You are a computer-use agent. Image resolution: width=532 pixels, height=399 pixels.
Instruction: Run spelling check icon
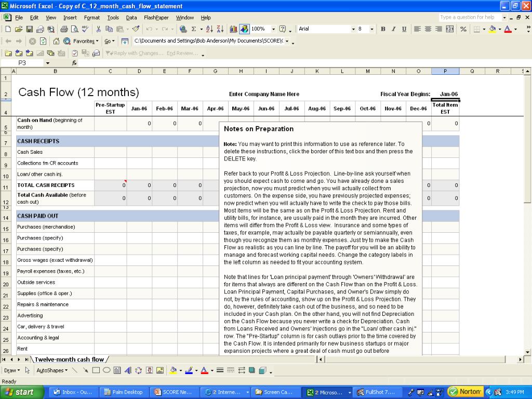point(85,29)
